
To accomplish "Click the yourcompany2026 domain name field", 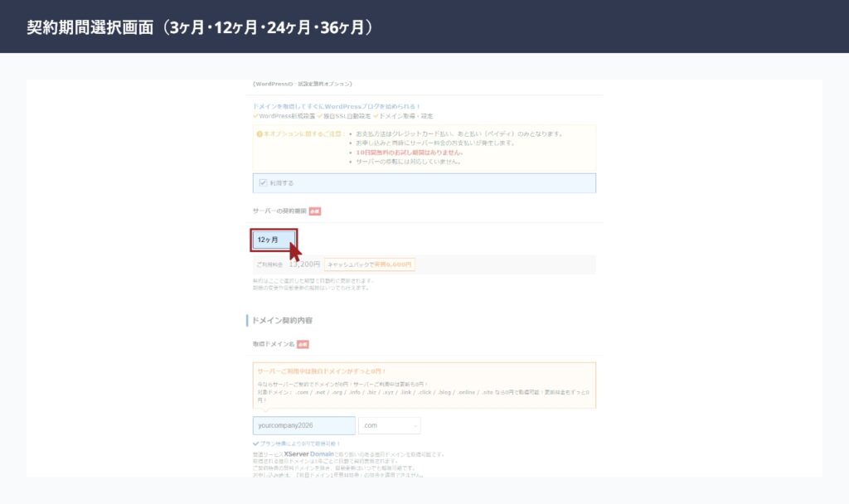I will pos(303,425).
